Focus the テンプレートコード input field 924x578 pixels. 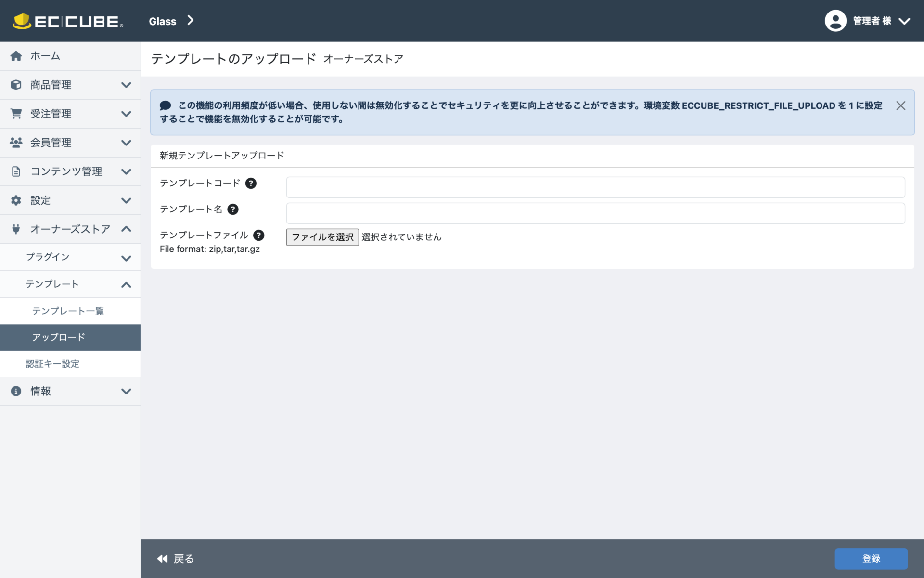click(595, 187)
